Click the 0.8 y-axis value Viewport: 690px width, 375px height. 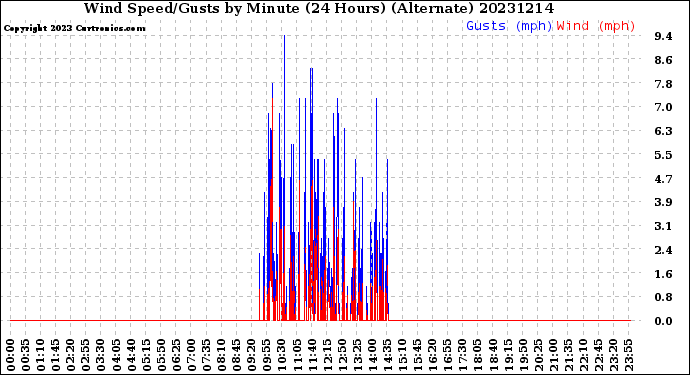click(663, 297)
